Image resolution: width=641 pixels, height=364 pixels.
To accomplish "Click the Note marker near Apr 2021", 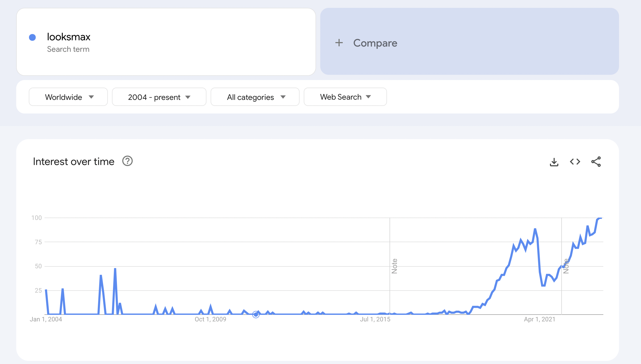I will pyautogui.click(x=566, y=266).
